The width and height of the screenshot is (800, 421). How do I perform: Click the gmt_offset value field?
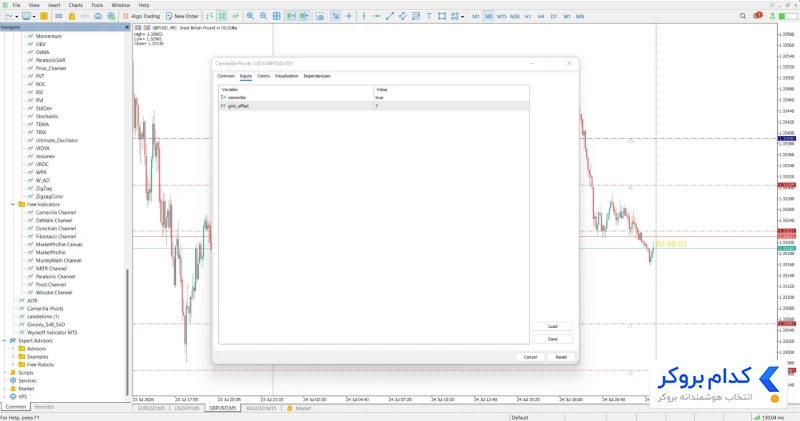(x=451, y=106)
